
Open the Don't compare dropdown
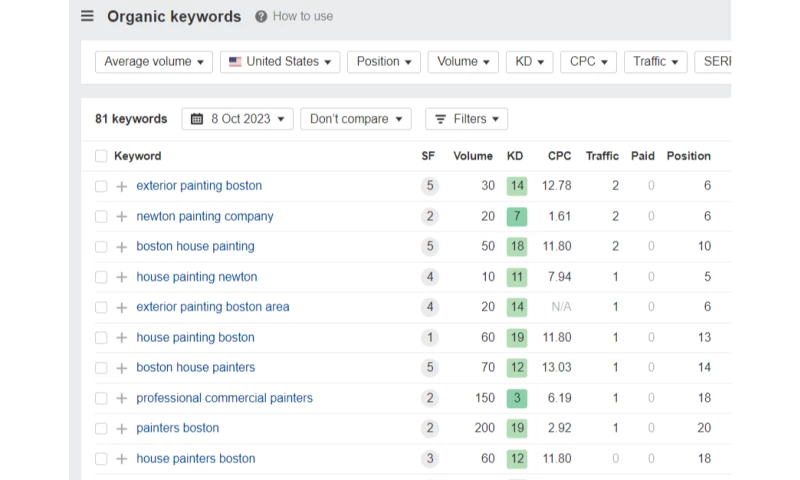click(x=356, y=119)
